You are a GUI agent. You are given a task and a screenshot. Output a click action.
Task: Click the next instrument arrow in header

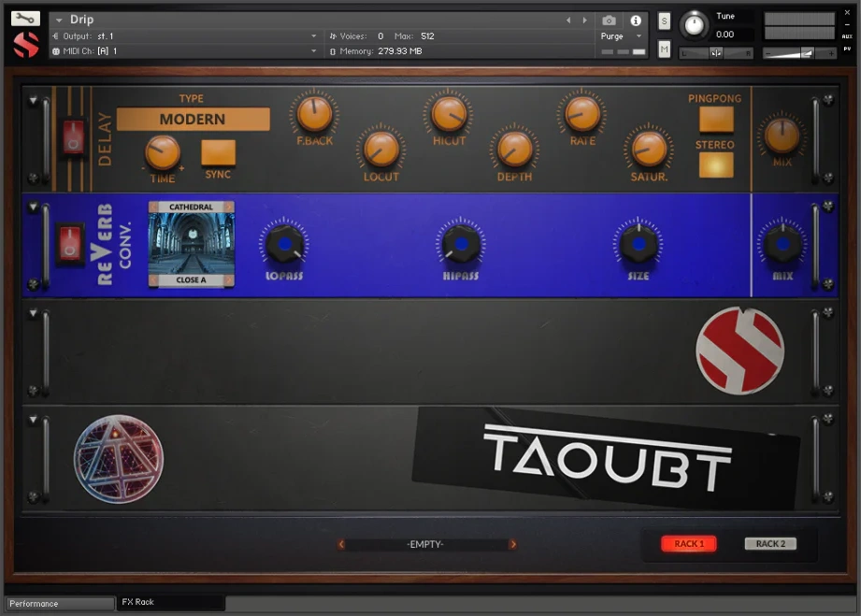pos(585,20)
